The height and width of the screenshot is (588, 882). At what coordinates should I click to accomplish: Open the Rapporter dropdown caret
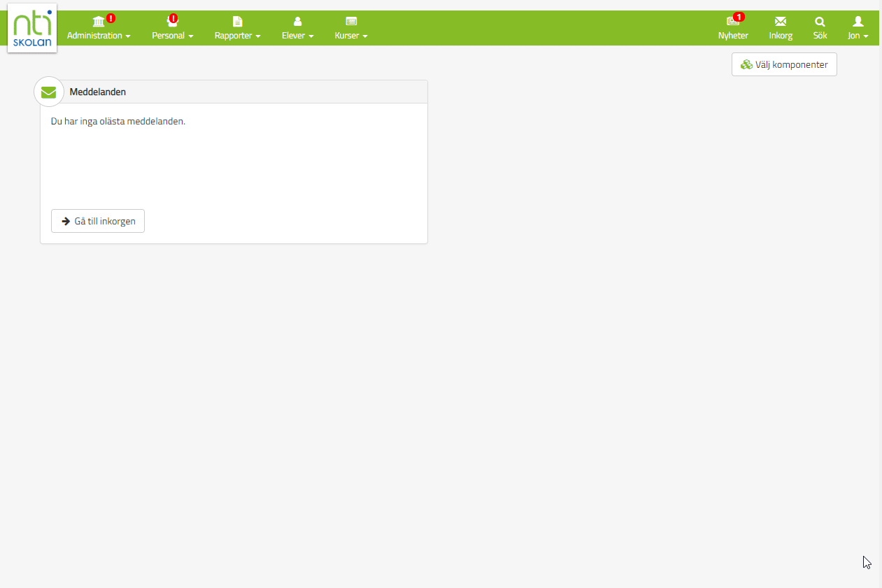point(258,36)
